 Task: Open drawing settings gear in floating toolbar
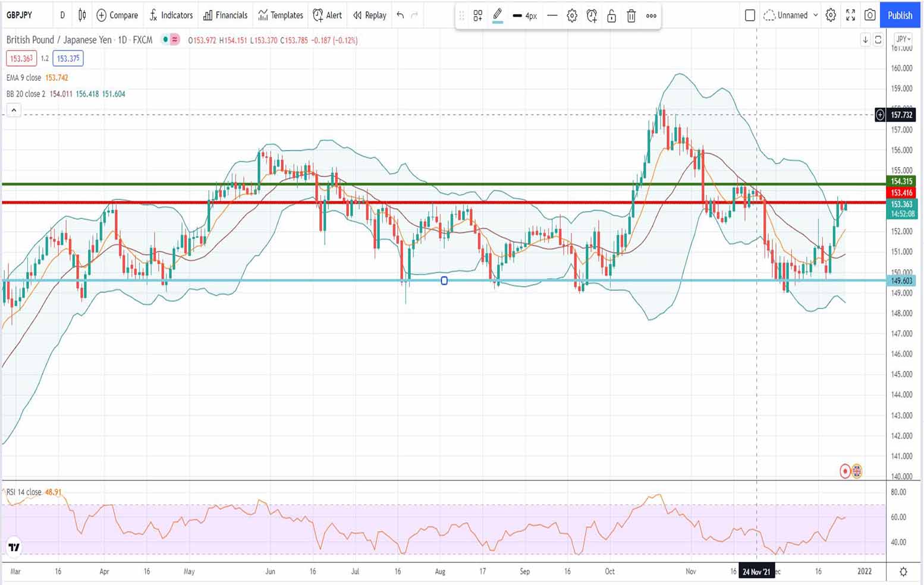point(571,15)
